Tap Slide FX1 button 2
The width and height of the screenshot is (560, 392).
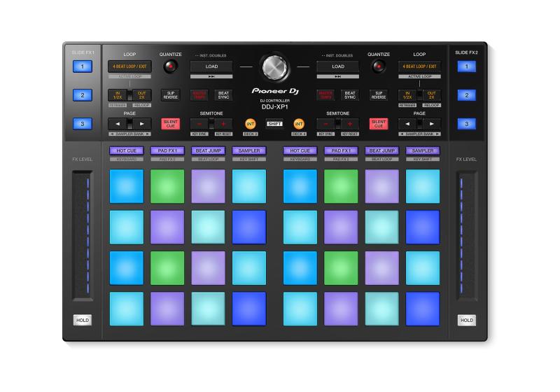83,95
